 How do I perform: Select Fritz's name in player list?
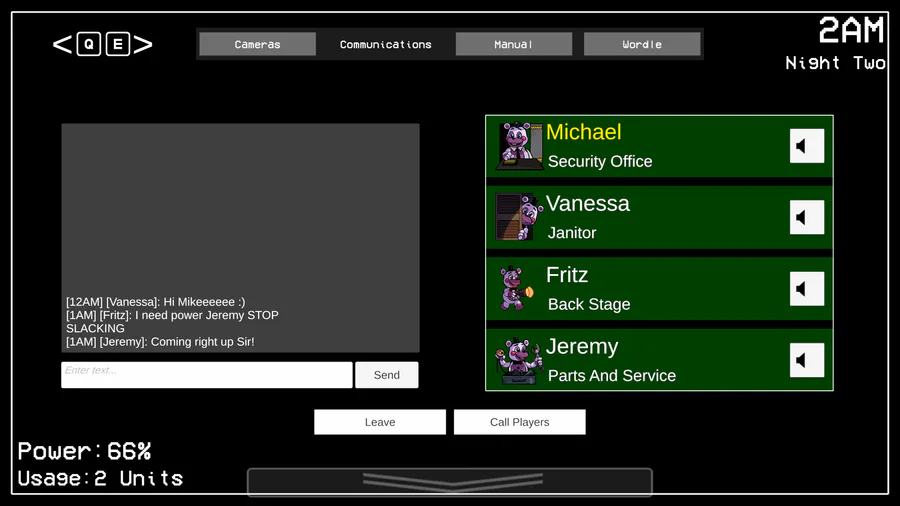(x=567, y=275)
